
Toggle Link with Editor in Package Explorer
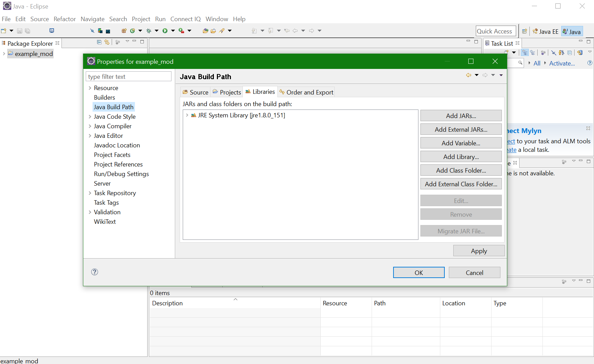(107, 42)
